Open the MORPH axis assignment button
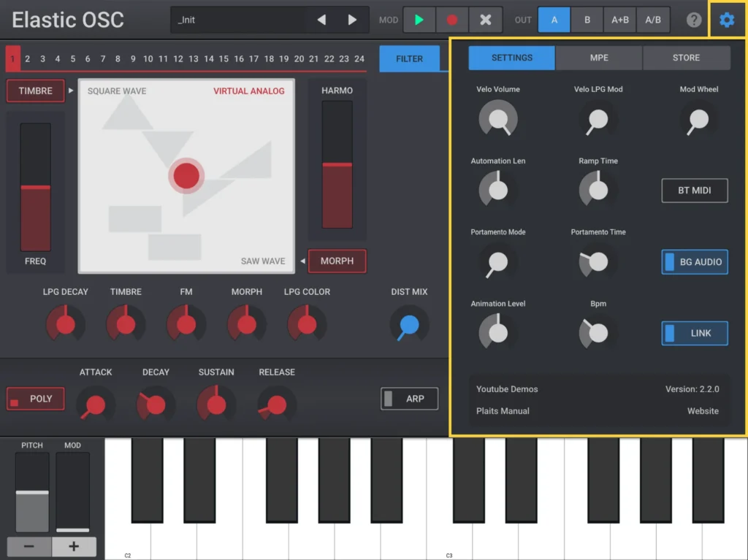Image resolution: width=748 pixels, height=560 pixels. (337, 261)
